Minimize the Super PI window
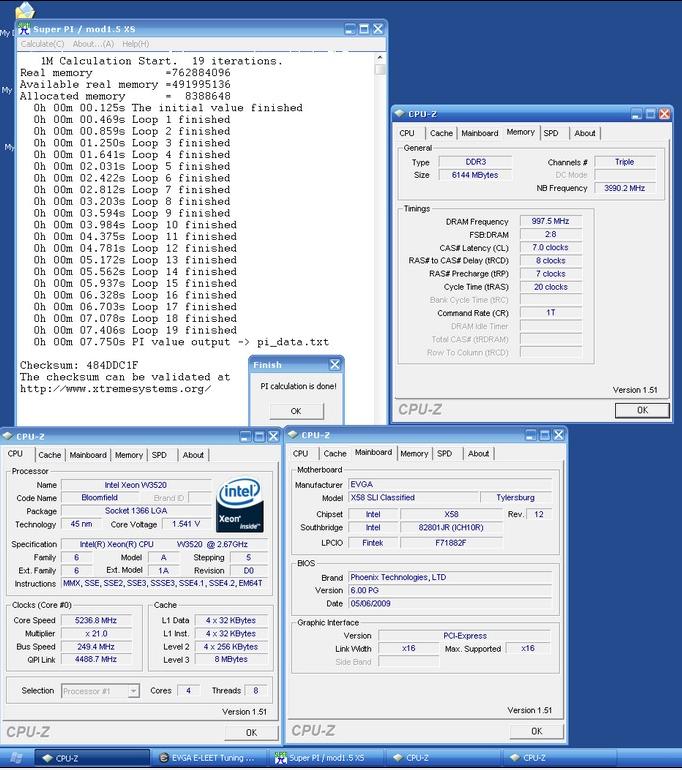The height and width of the screenshot is (770, 682). 350,29
